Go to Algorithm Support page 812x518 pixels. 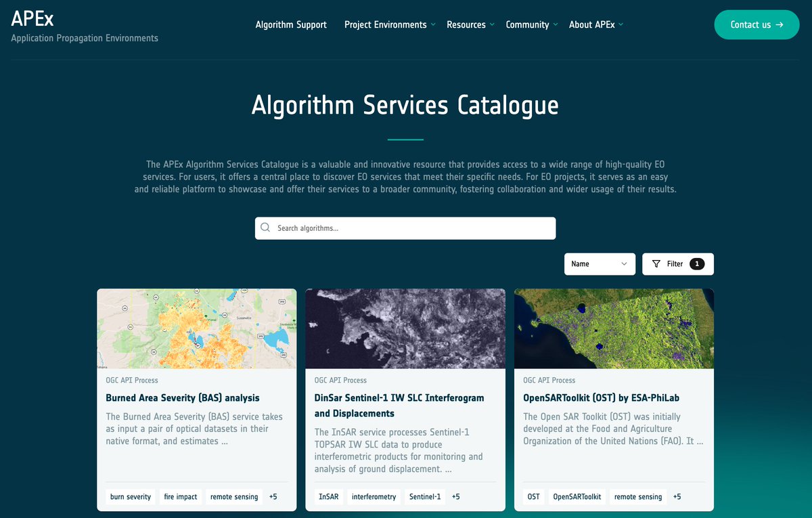coord(291,25)
